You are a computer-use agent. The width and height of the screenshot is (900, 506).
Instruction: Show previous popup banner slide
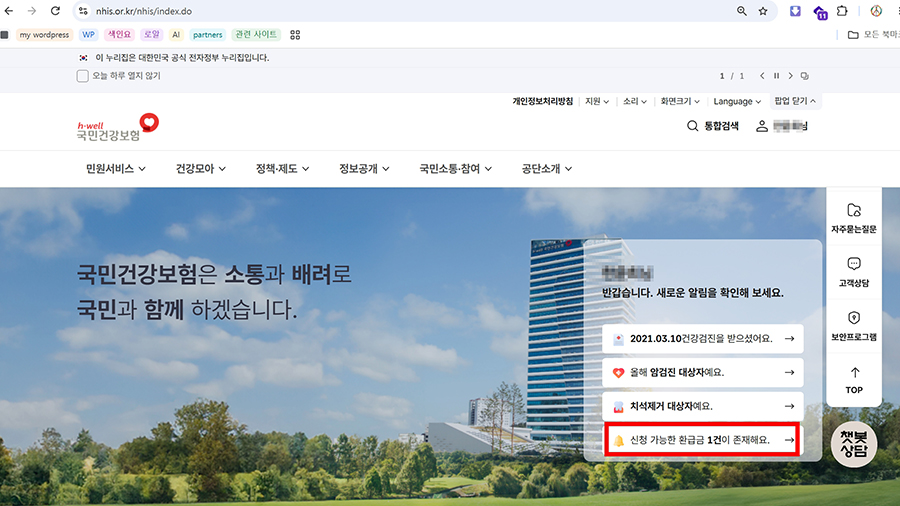coord(762,76)
